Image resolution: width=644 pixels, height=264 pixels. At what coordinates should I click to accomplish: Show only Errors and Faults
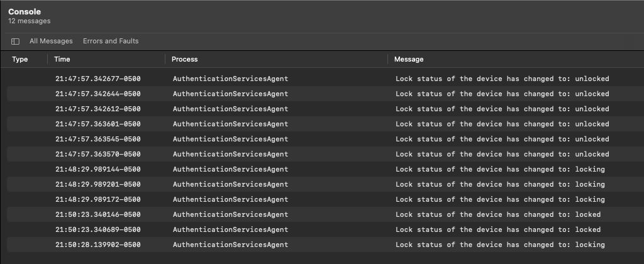[x=111, y=41]
